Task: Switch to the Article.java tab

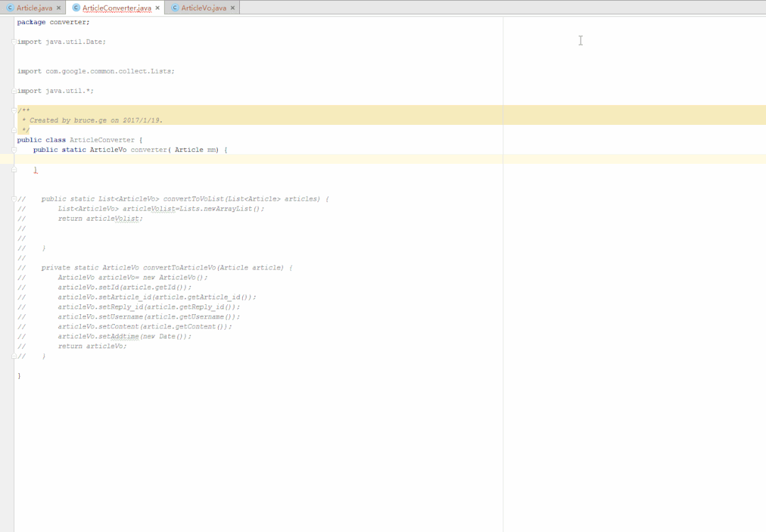Action: 34,8
